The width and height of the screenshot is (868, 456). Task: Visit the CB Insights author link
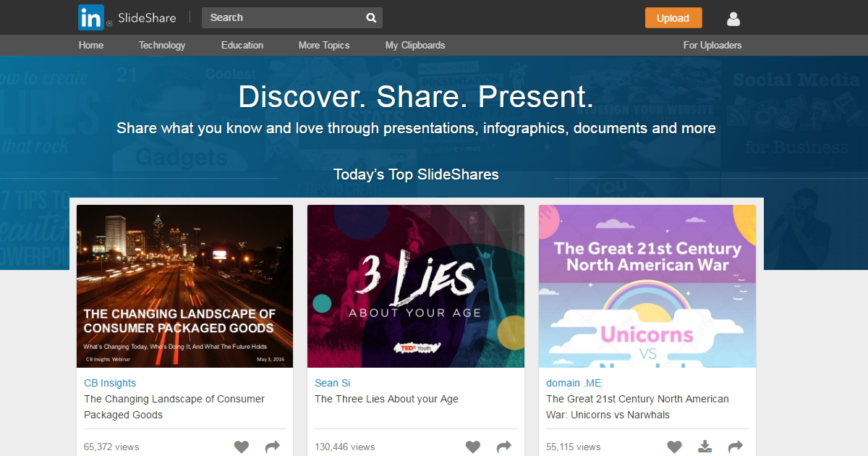tap(110, 383)
